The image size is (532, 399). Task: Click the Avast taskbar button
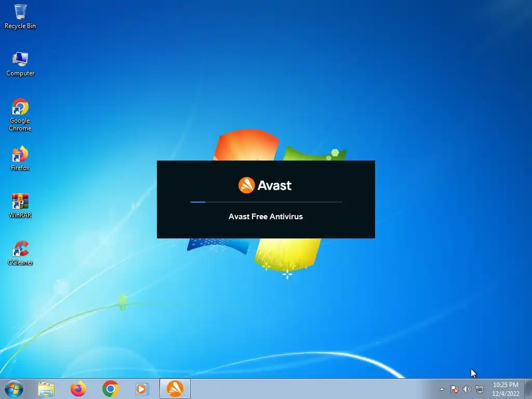coord(175,389)
